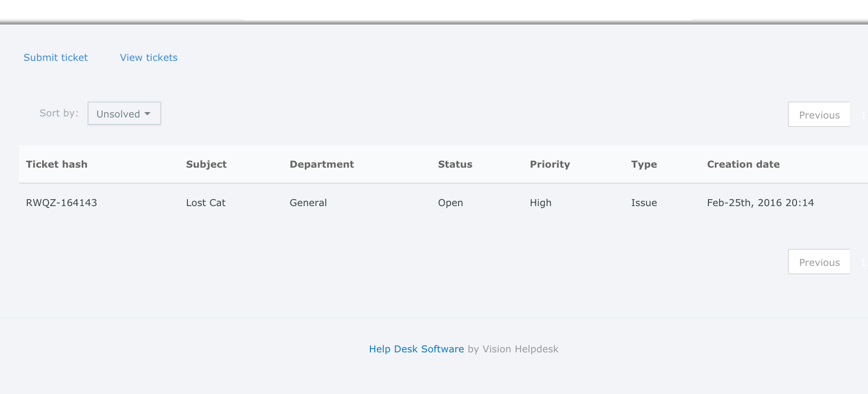Image resolution: width=868 pixels, height=394 pixels.
Task: Select the Lost Cat subject cell
Action: [x=206, y=203]
